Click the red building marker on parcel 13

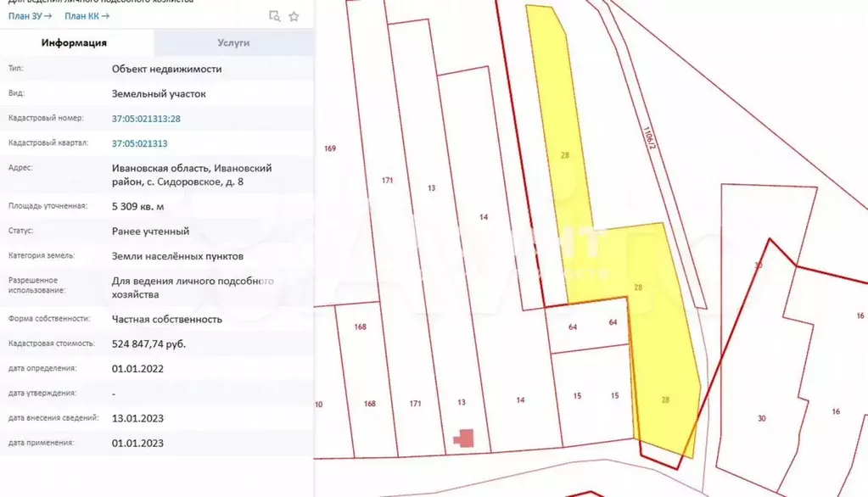465,438
